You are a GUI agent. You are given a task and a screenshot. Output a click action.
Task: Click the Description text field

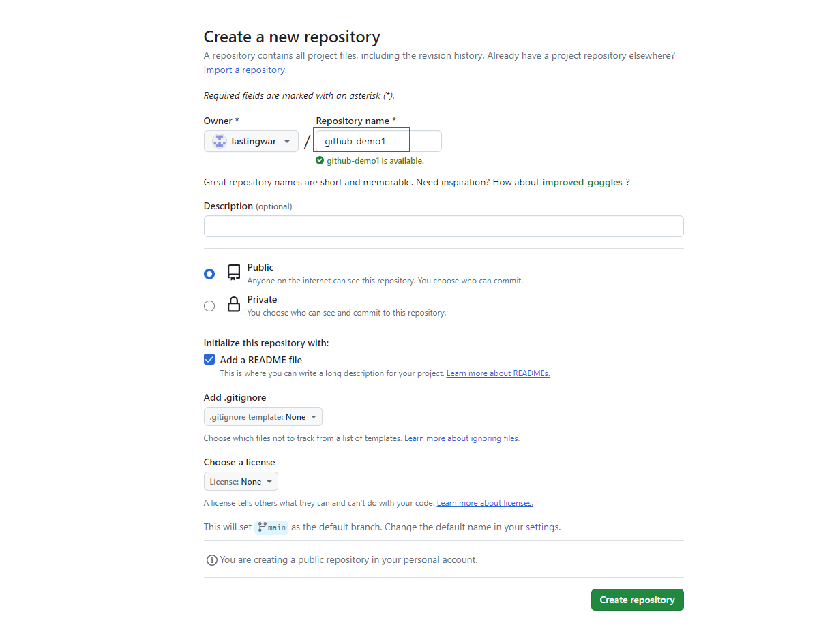pyautogui.click(x=443, y=226)
